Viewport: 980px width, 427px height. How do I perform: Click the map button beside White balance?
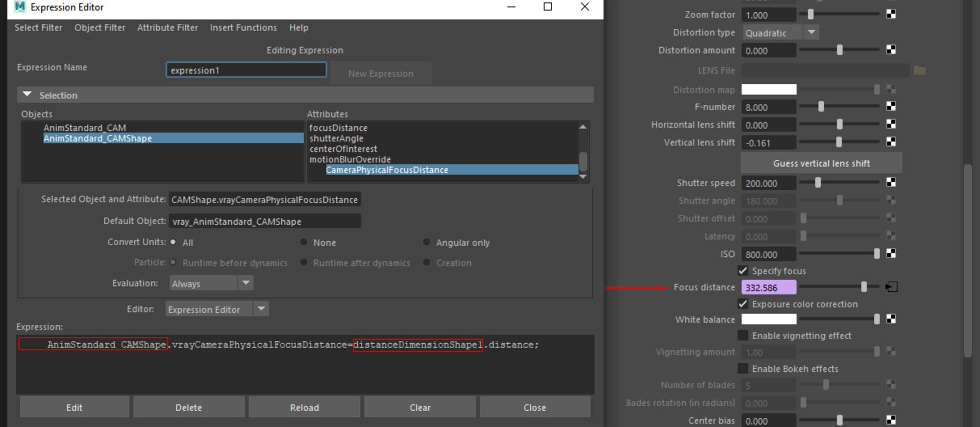[891, 319]
